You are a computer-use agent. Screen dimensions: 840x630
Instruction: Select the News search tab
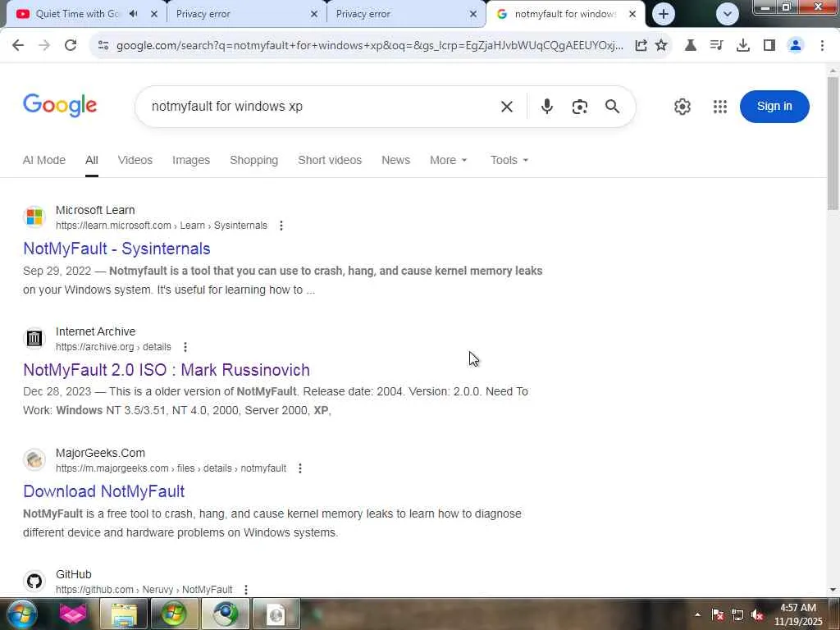pyautogui.click(x=396, y=160)
